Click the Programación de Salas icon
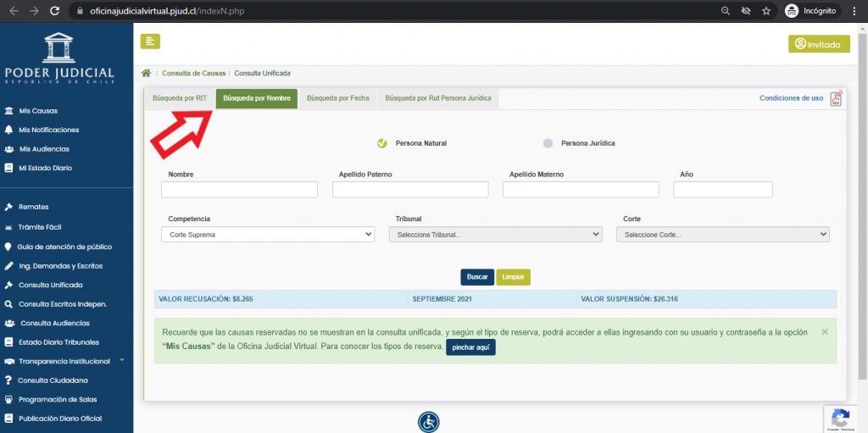Image resolution: width=868 pixels, height=433 pixels. (x=8, y=399)
